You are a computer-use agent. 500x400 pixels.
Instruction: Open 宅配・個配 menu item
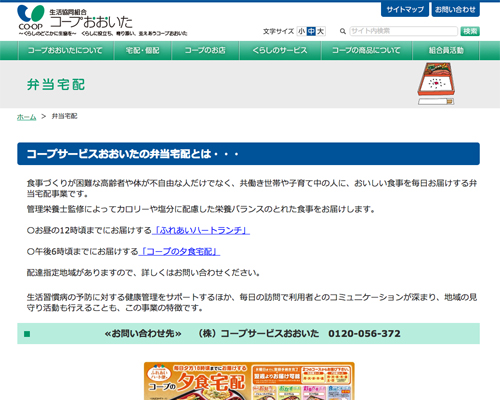pos(143,50)
